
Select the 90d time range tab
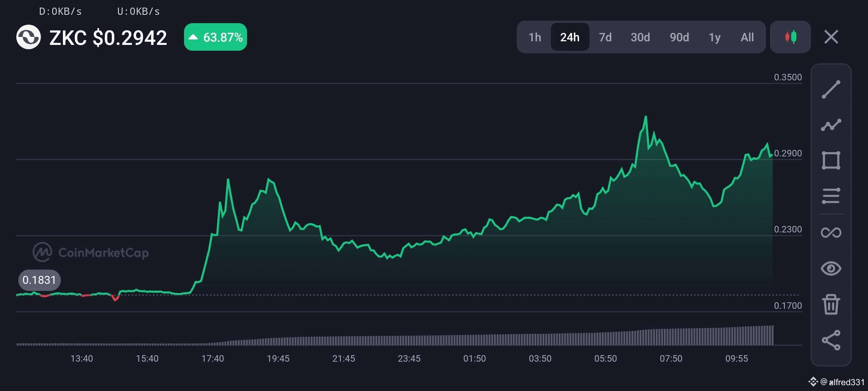[x=679, y=37]
